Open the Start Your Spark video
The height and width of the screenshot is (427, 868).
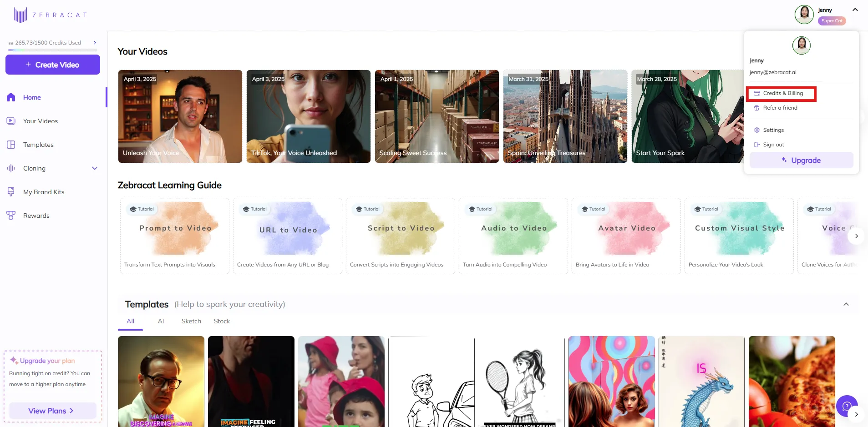pyautogui.click(x=688, y=116)
